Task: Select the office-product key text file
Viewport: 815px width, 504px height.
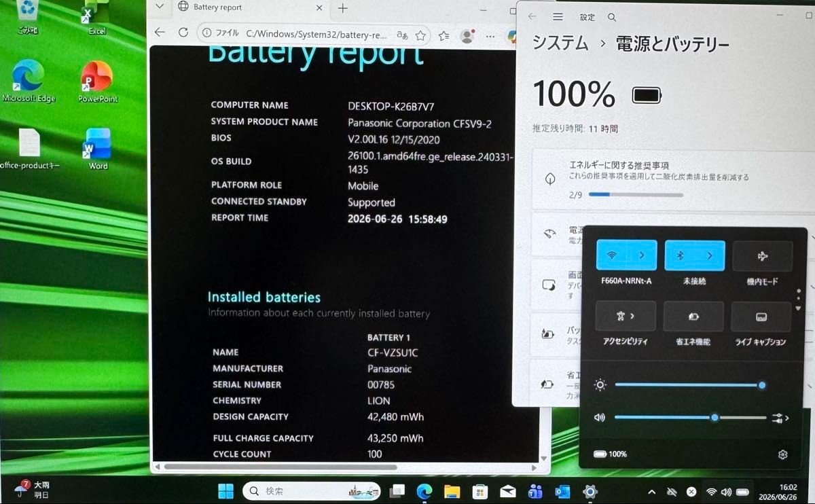Action: pos(29,149)
